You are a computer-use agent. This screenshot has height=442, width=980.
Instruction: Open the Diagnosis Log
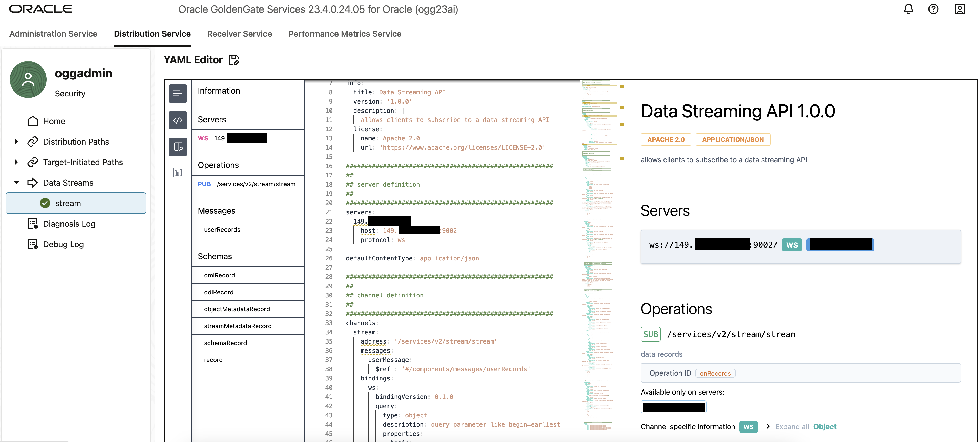point(69,224)
